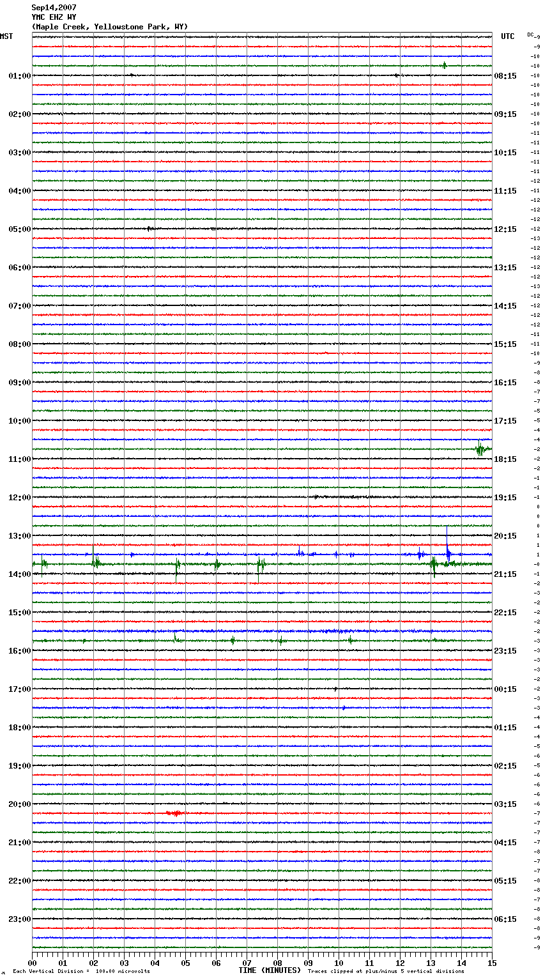Click the MST time label "09:00"
This screenshot has height=980, width=543.
pyautogui.click(x=20, y=383)
